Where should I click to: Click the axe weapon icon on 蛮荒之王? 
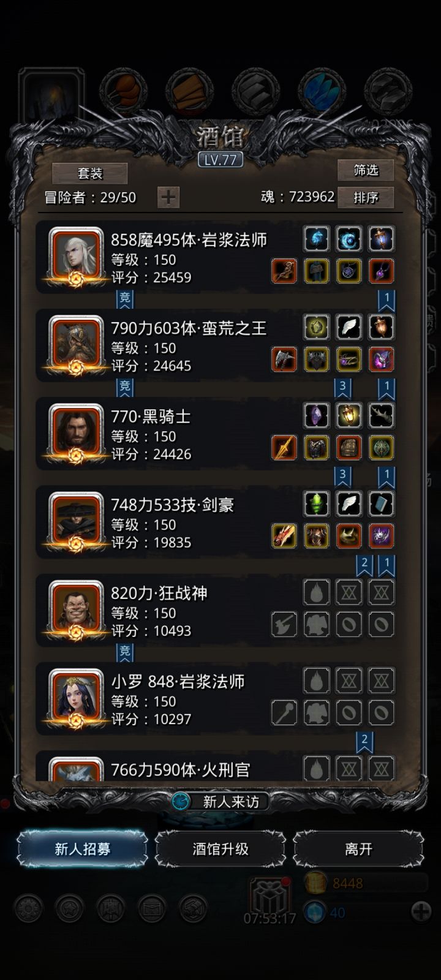click(284, 360)
